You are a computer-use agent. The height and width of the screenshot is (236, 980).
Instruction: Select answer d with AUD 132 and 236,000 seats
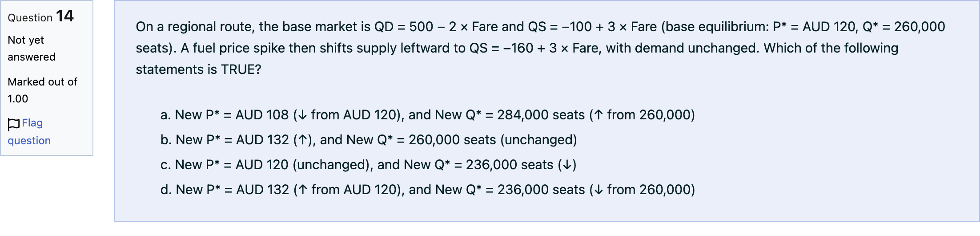coord(428,190)
